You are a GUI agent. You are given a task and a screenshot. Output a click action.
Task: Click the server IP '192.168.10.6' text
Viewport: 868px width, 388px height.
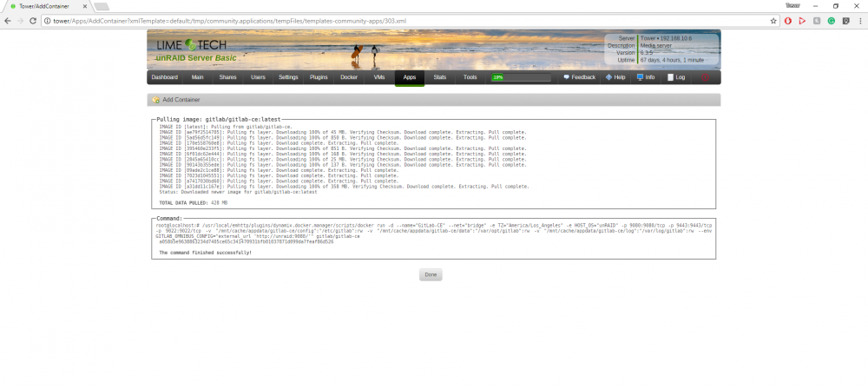[676, 38]
